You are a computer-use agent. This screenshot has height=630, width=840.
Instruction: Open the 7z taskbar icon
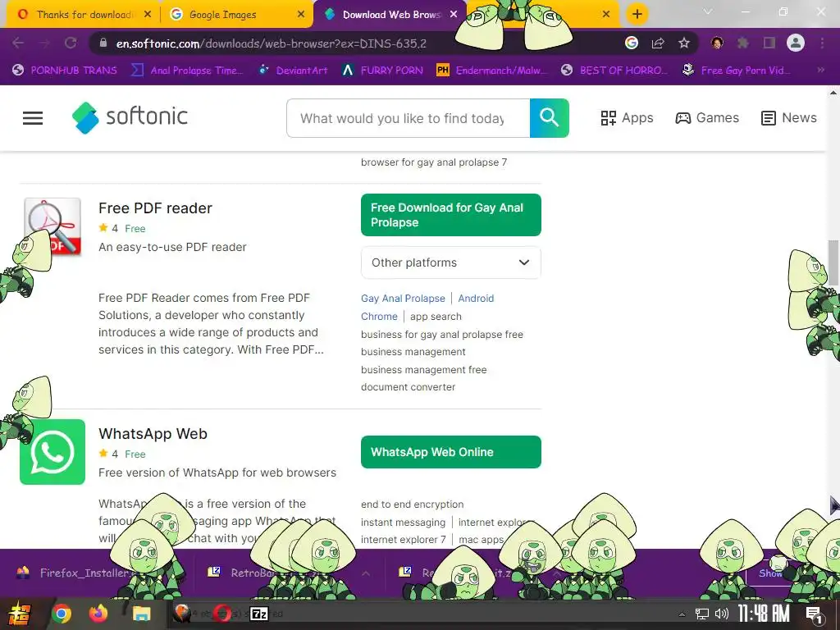[259, 614]
